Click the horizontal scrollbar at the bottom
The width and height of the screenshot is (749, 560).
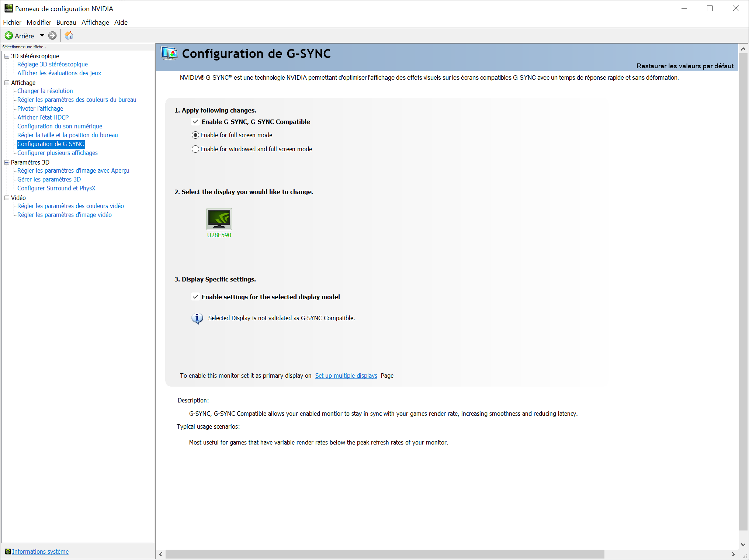(385, 554)
